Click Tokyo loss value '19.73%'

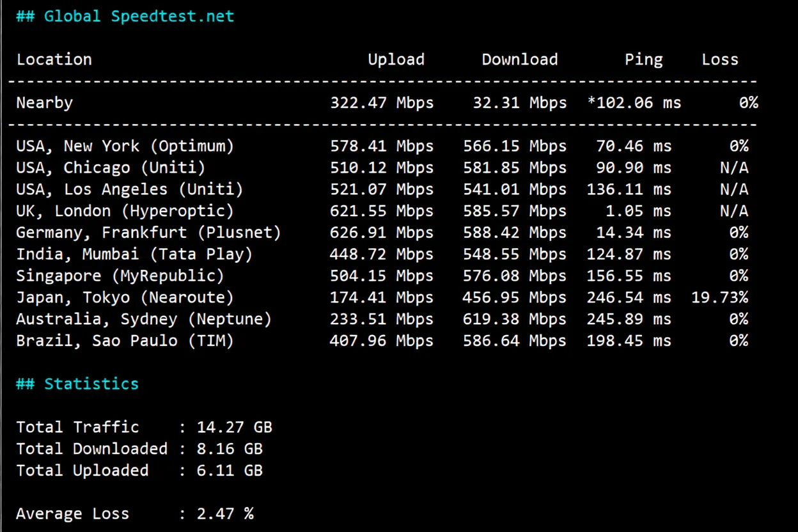[x=720, y=298]
